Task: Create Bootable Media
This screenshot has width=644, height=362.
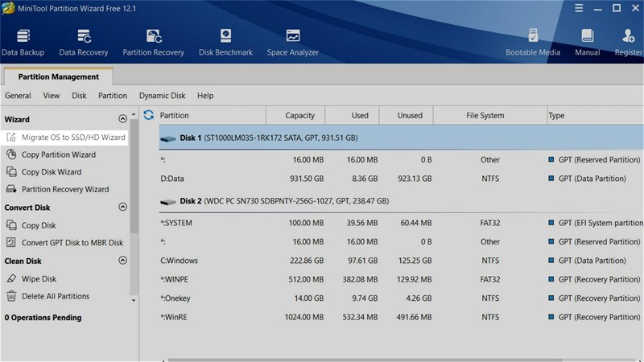Action: [x=533, y=43]
